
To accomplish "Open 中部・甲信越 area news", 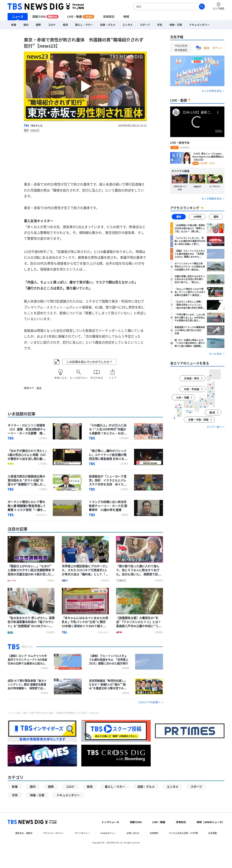I will (x=193, y=389).
